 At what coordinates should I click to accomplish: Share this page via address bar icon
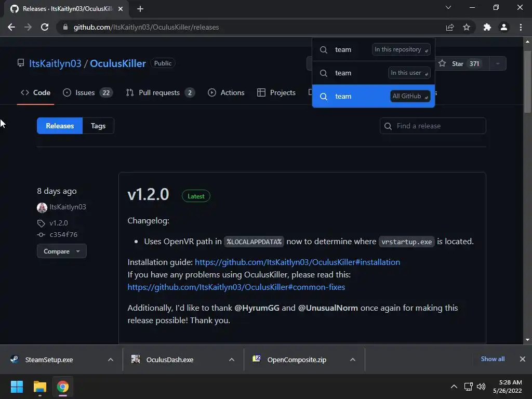pos(450,27)
